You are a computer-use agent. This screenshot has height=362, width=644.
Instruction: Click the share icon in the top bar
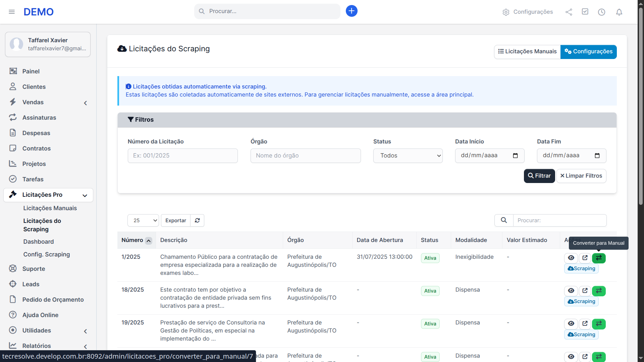tap(569, 12)
